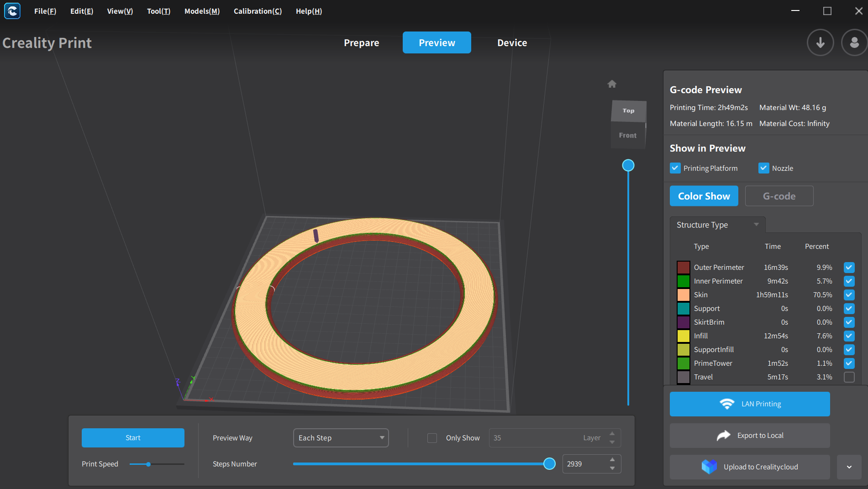This screenshot has height=489, width=868.
Task: Open the Models menu
Action: (x=202, y=11)
